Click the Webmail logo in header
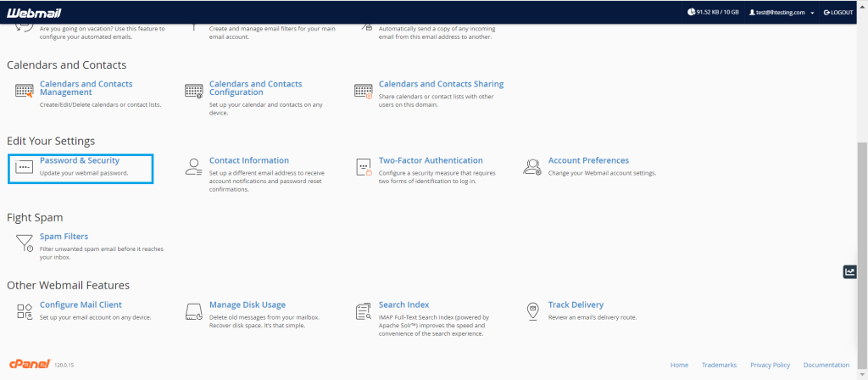Image resolution: width=868 pixels, height=380 pixels. [x=36, y=13]
